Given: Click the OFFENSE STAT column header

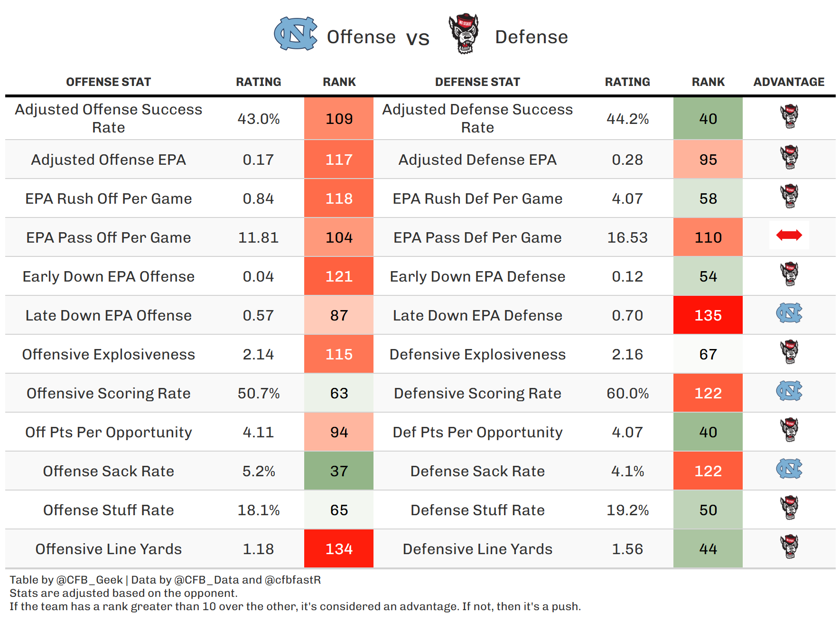Looking at the screenshot, I should (108, 82).
